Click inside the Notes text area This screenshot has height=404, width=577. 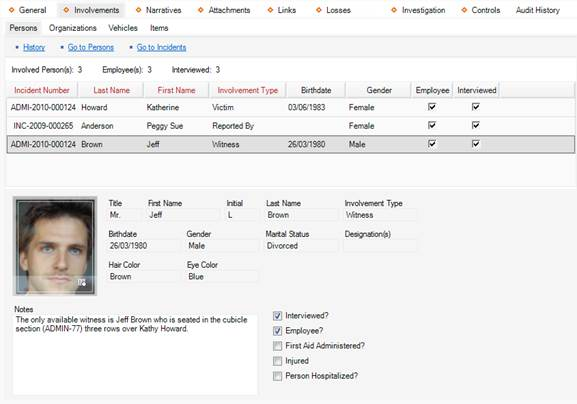point(135,355)
